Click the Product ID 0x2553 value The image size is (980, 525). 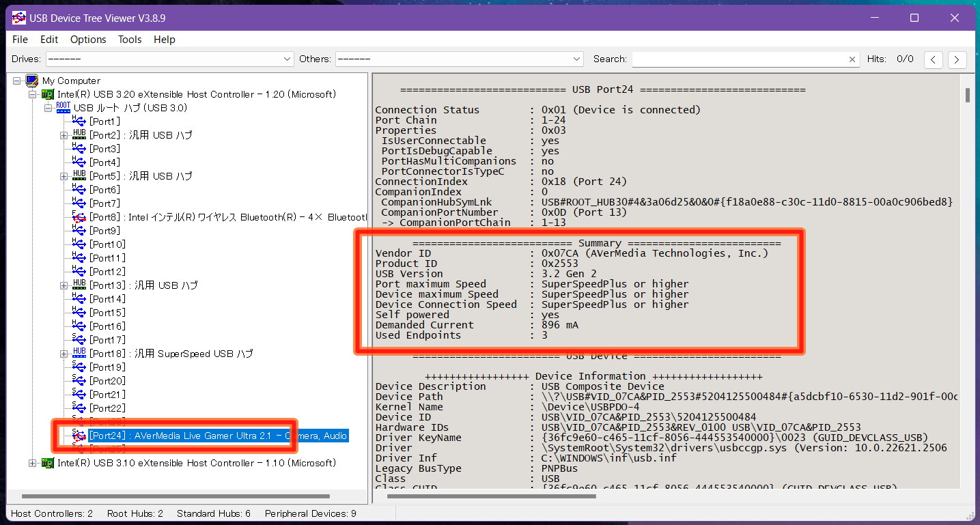tap(560, 264)
